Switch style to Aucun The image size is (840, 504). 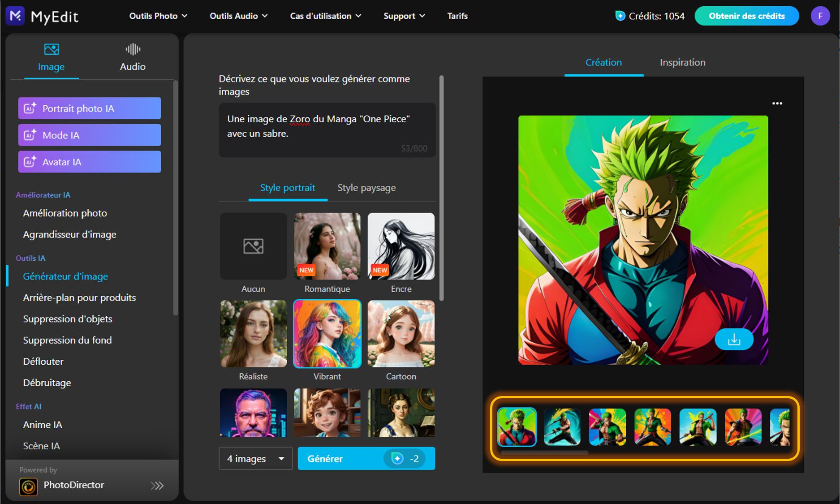[253, 246]
